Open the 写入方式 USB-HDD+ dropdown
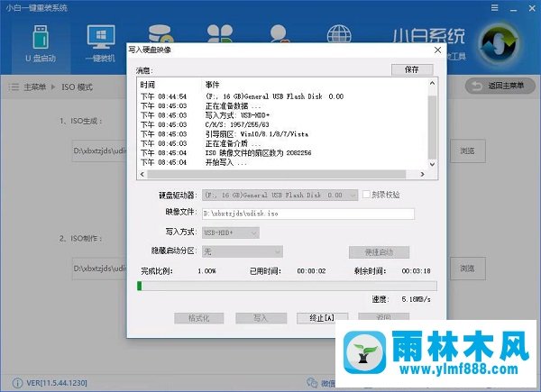 (231, 232)
